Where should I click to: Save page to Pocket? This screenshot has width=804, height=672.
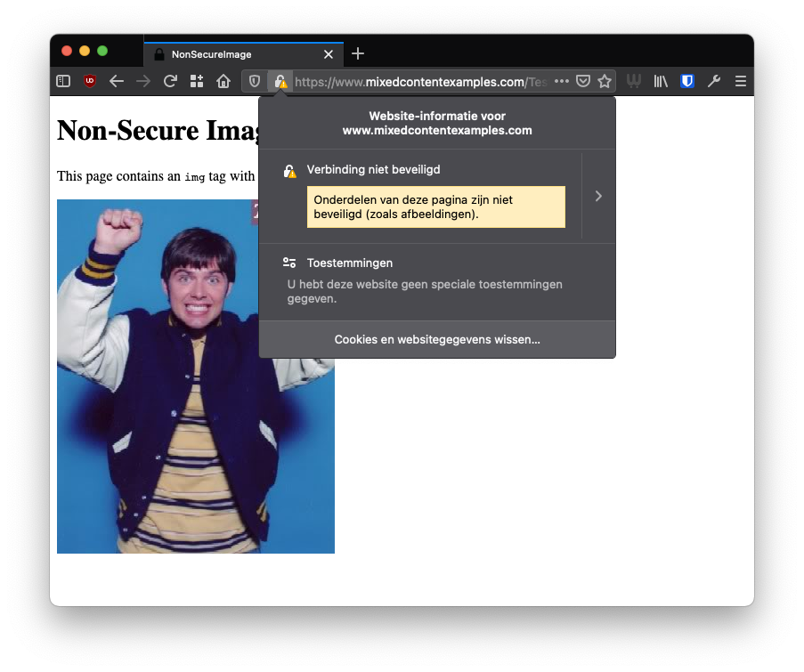(x=583, y=81)
